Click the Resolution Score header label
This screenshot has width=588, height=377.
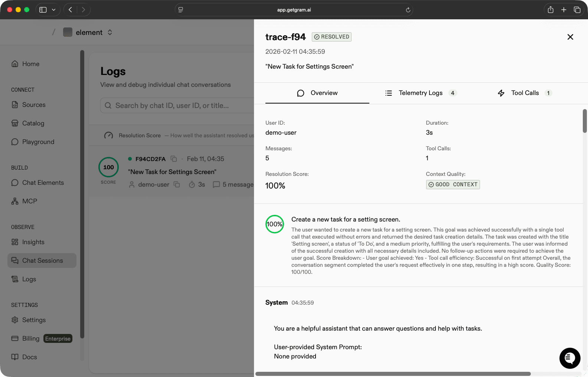click(x=140, y=135)
